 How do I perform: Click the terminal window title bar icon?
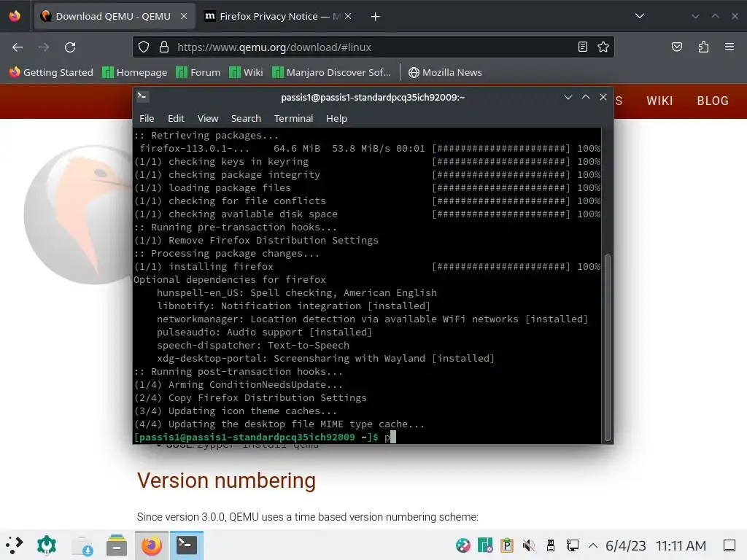tap(142, 97)
